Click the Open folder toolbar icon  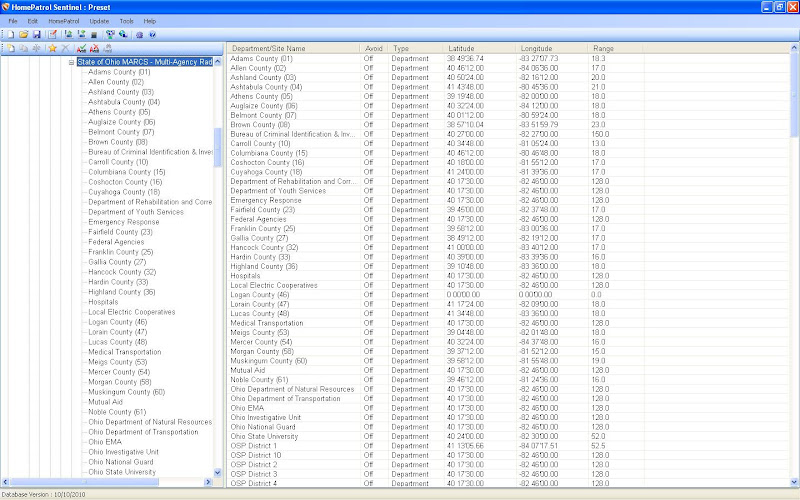point(23,34)
